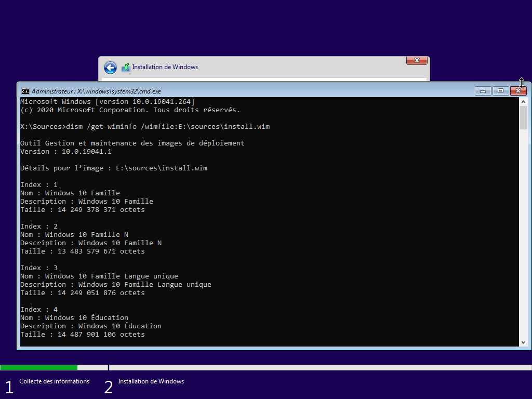Image resolution: width=532 pixels, height=399 pixels.
Task: Maximize the cmd.exe window
Action: click(x=500, y=91)
